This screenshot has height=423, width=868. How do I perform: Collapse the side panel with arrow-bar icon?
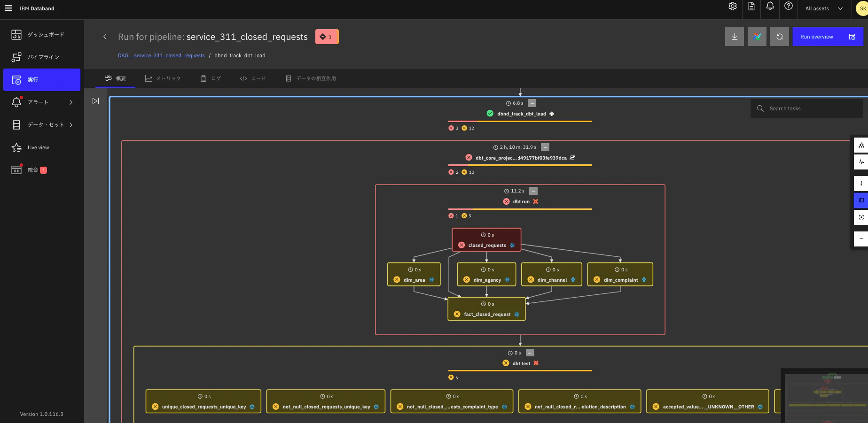pos(95,101)
